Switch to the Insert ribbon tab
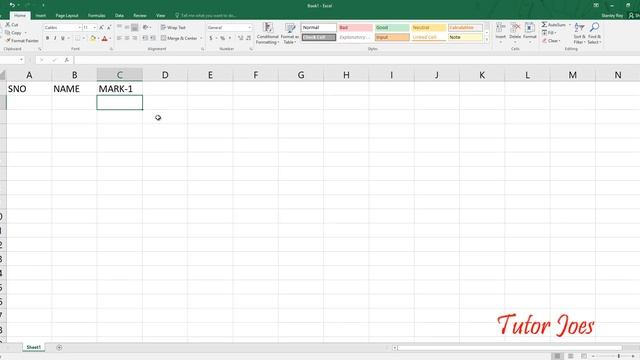Viewport: 640px width, 360px height. click(x=40, y=16)
